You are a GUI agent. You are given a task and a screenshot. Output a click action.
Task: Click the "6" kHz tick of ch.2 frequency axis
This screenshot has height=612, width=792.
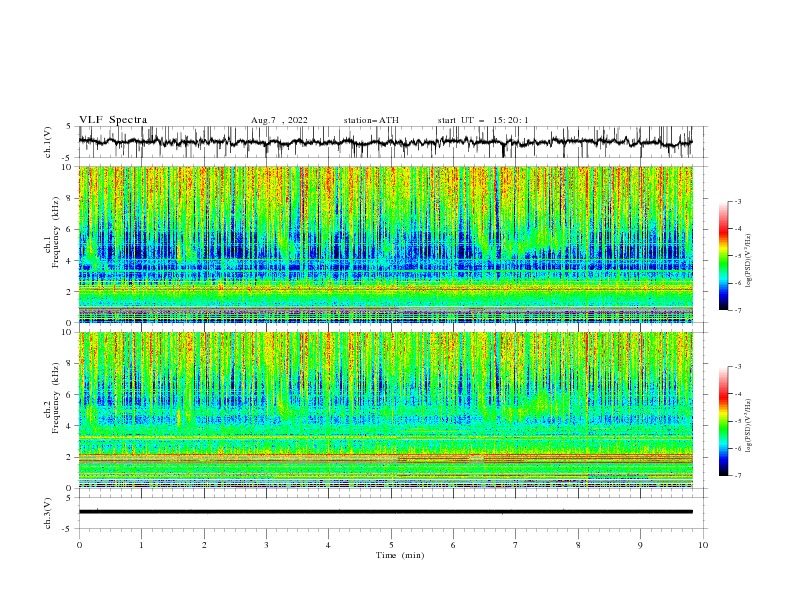[x=70, y=395]
